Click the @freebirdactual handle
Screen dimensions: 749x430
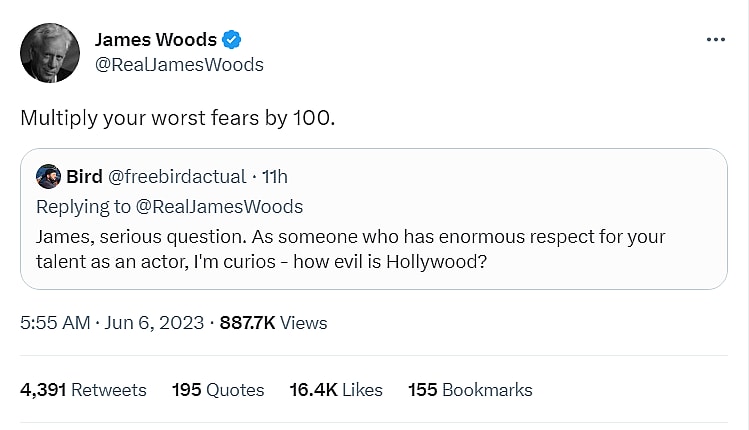(x=176, y=177)
